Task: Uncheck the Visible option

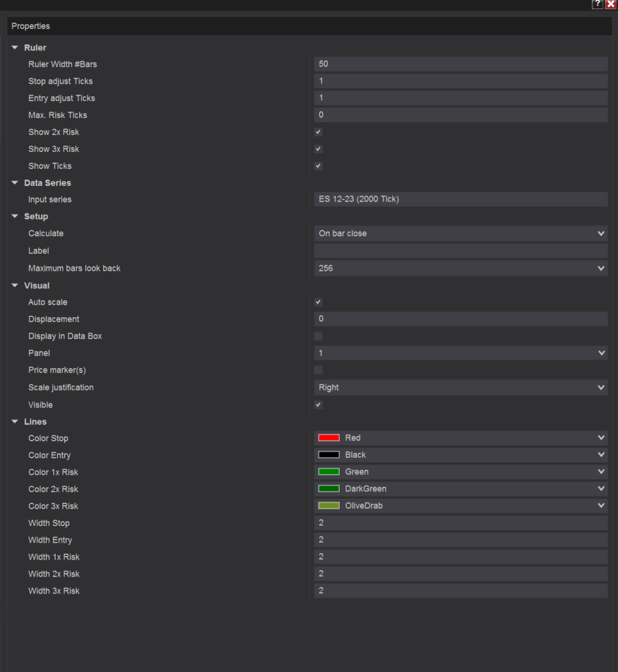Action: (x=318, y=404)
